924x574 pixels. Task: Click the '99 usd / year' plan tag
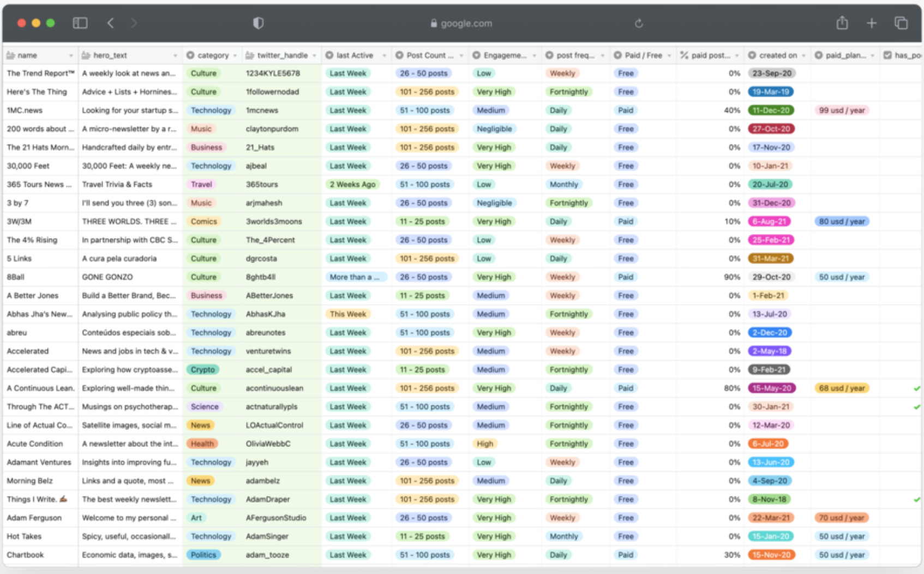click(842, 110)
